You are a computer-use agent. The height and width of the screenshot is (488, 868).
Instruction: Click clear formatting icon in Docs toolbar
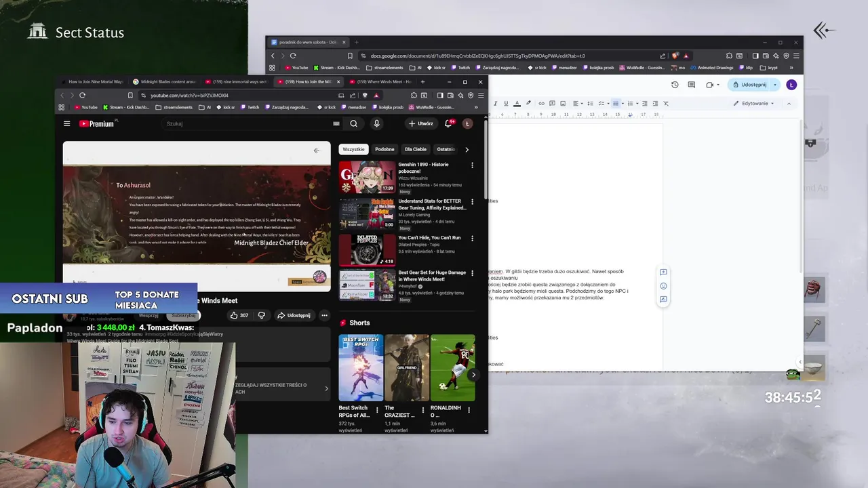tap(666, 104)
